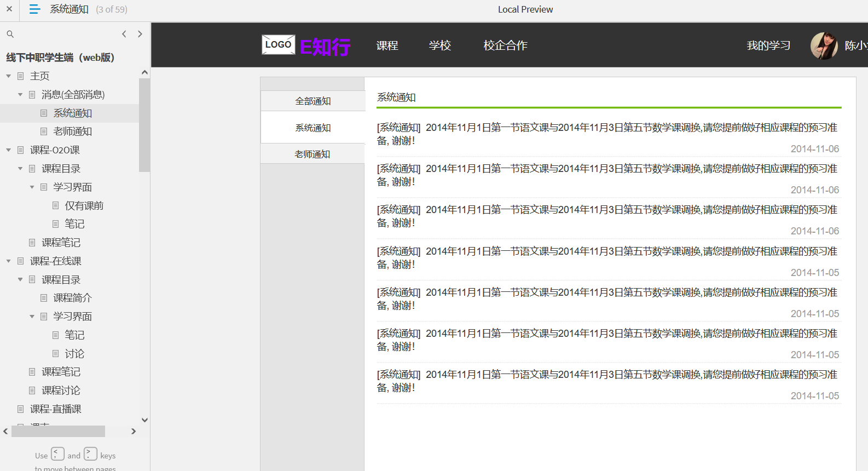868x471 pixels.
Task: Click sitemap horizontal scrollbar thumb
Action: 58,432
